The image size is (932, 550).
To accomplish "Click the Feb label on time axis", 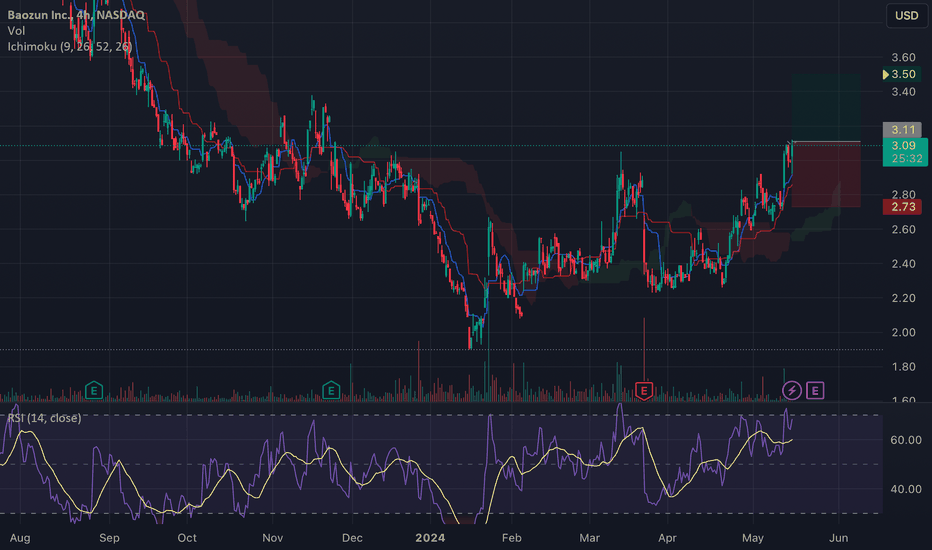I will click(x=512, y=538).
